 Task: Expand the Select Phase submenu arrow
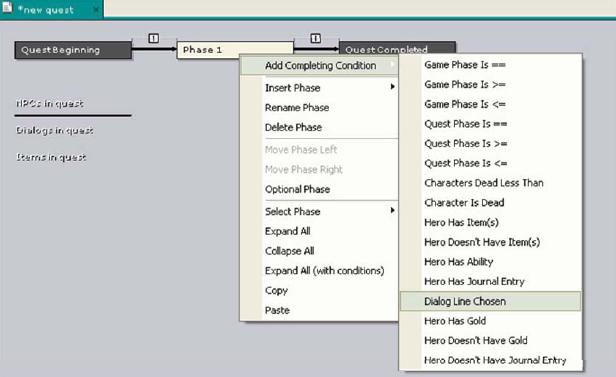tap(392, 210)
